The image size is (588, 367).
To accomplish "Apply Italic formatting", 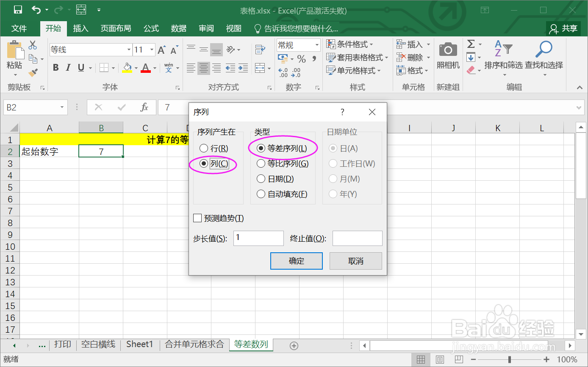I will 68,67.
